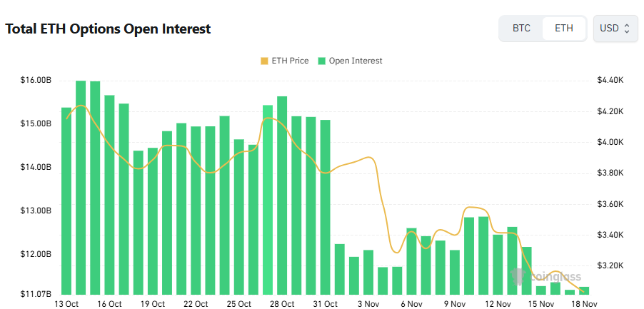Toggle the ETH Price series label

click(289, 61)
